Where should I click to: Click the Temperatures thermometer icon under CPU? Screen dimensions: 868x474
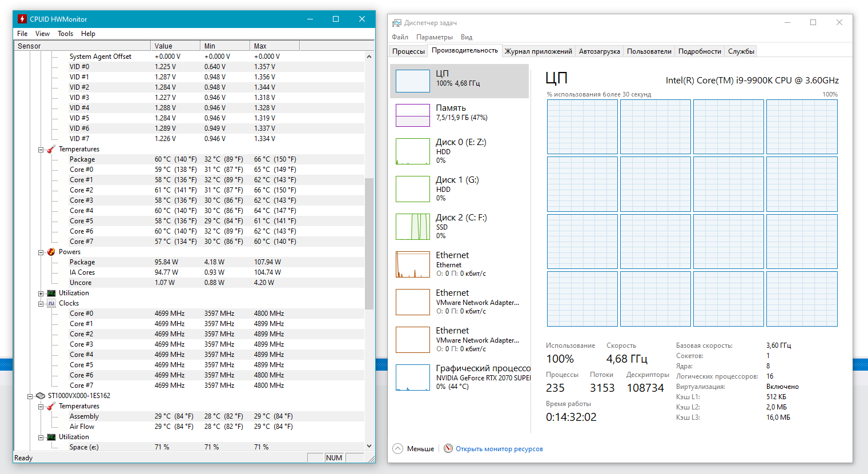[51, 149]
